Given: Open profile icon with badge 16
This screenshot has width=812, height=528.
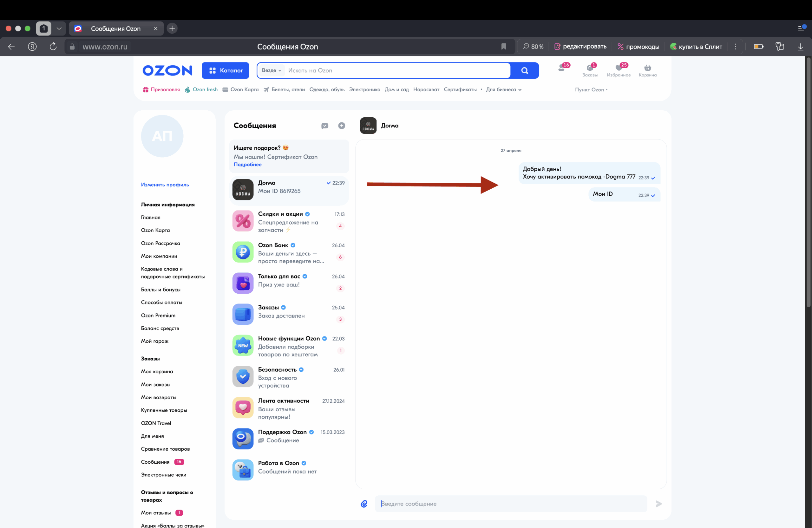Looking at the screenshot, I should pos(563,68).
